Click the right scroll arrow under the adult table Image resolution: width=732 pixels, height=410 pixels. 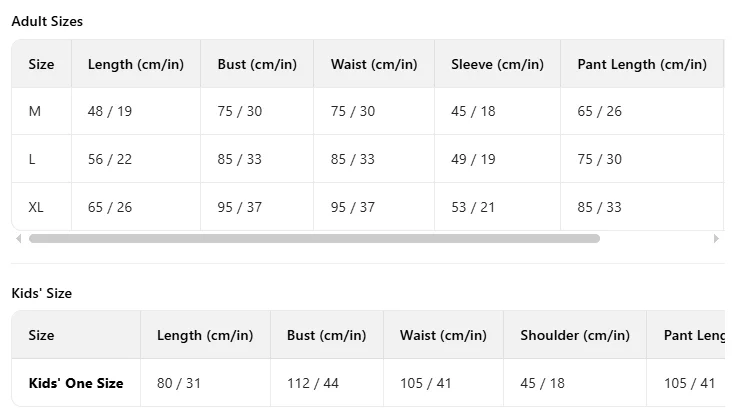pyautogui.click(x=715, y=239)
